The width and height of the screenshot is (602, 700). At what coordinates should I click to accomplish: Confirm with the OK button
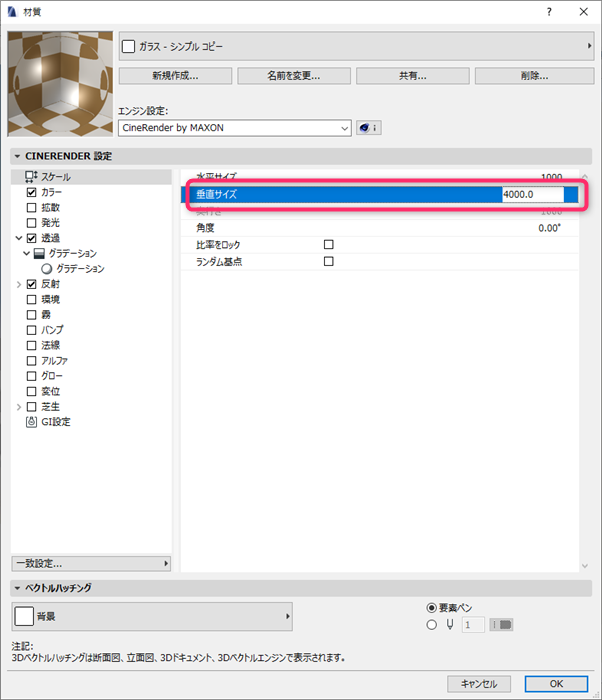pyautogui.click(x=556, y=684)
